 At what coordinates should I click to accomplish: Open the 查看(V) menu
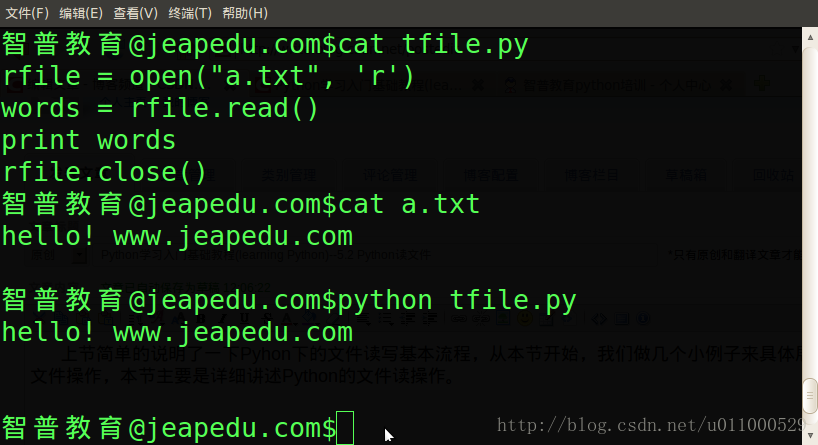pyautogui.click(x=136, y=13)
